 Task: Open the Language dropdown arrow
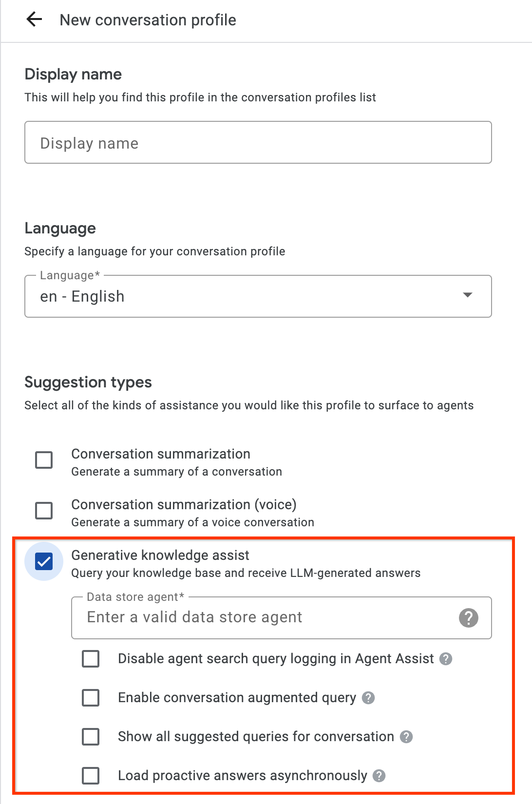(468, 295)
